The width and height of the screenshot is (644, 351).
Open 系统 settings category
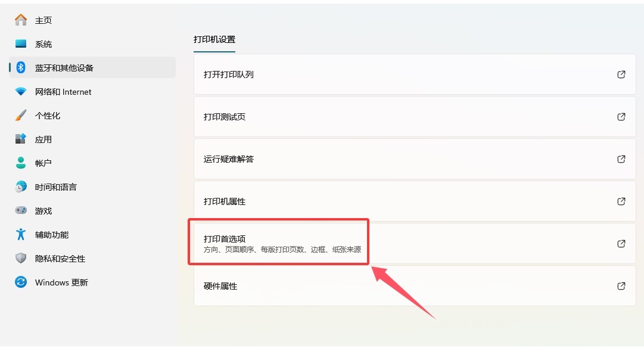92,44
